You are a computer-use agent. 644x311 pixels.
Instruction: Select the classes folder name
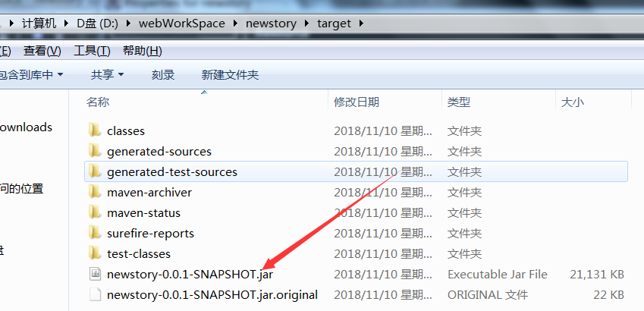[126, 131]
